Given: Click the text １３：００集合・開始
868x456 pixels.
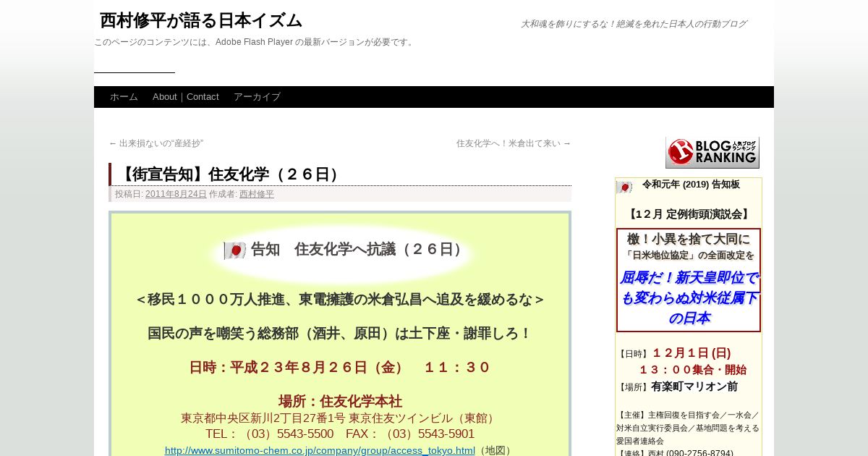Looking at the screenshot, I should point(692,370).
